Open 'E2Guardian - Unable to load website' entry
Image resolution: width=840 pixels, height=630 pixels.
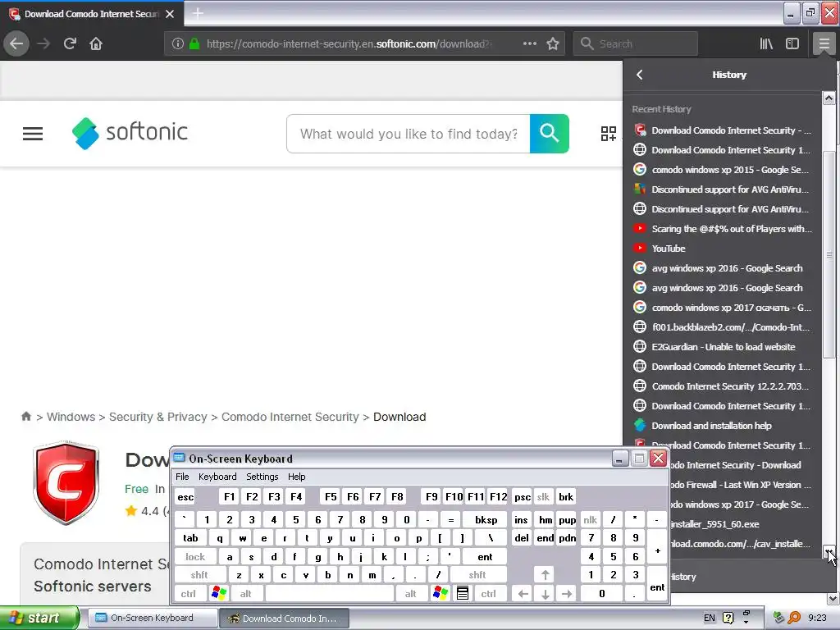(722, 347)
